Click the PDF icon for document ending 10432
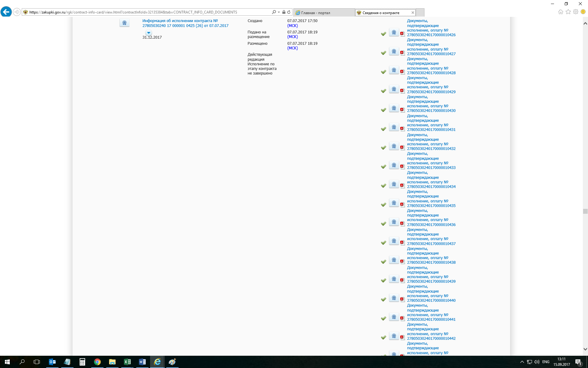This screenshot has height=368, width=588. pos(402,148)
